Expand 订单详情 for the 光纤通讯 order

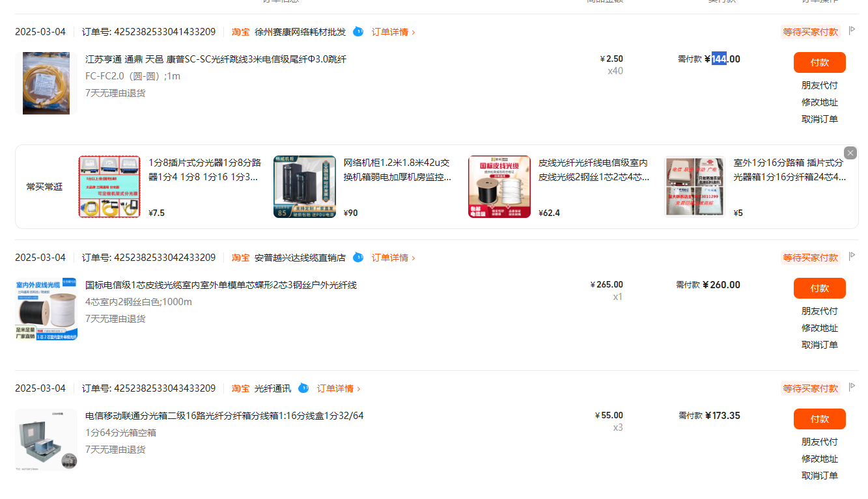[x=339, y=388]
